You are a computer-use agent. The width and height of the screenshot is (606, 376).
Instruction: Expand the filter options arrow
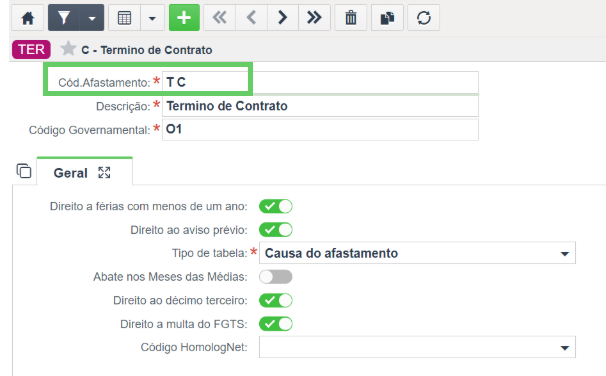point(92,18)
